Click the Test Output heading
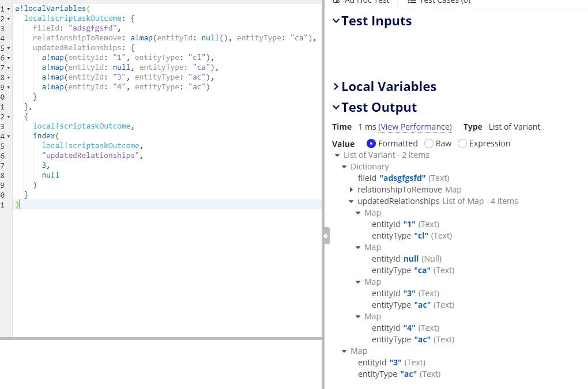 (379, 108)
